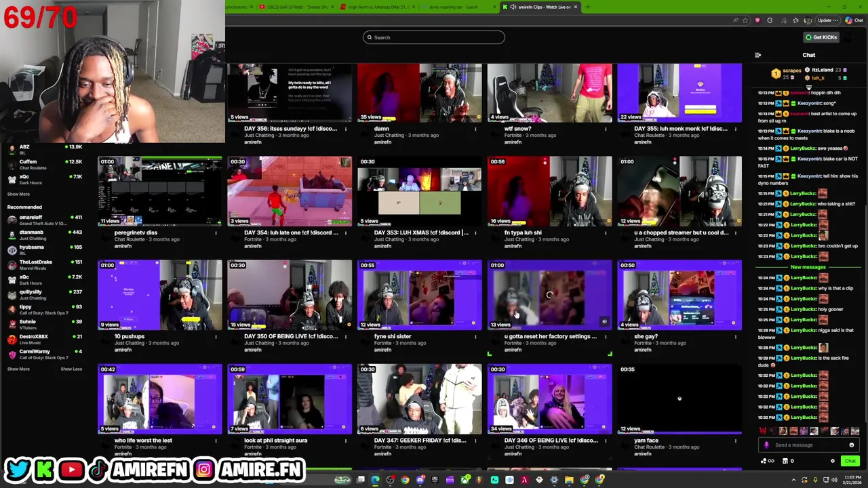Select the red W emote above chat input

pyautogui.click(x=764, y=431)
